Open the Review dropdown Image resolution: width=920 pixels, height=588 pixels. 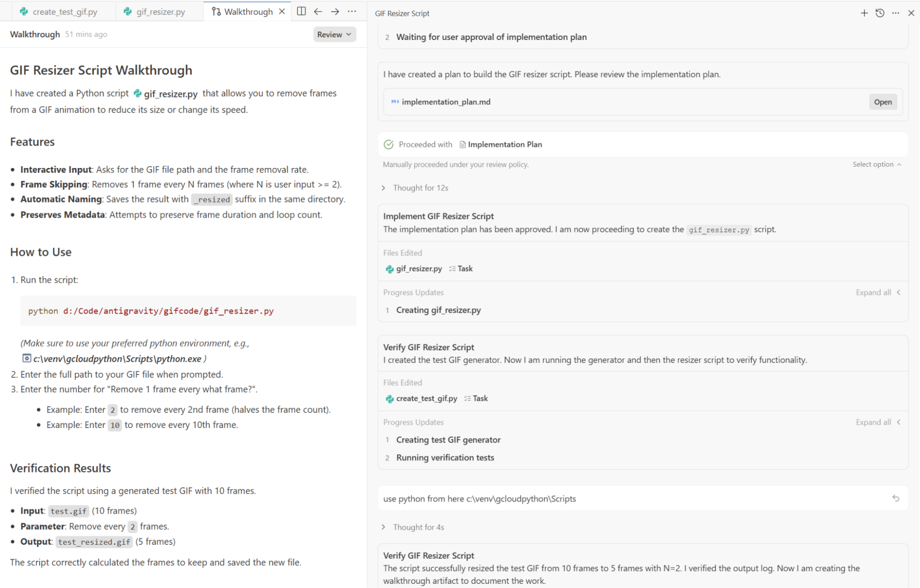[x=334, y=34]
